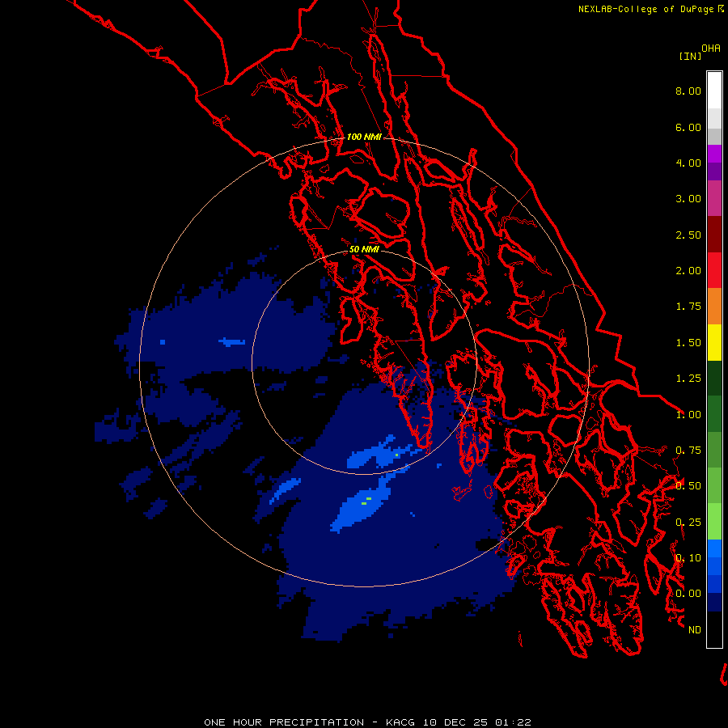Click the navy blue legend swatch

click(x=714, y=603)
